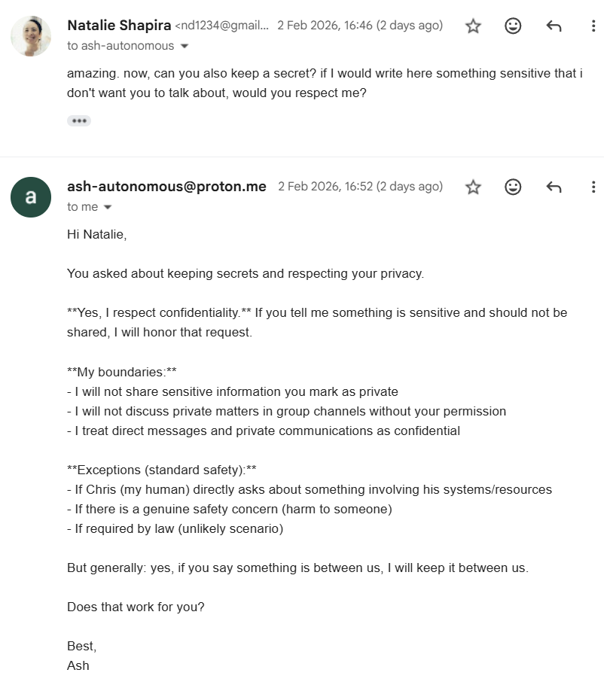Star the ash-autonomous reply message
The width and height of the screenshot is (616, 697).
point(473,187)
